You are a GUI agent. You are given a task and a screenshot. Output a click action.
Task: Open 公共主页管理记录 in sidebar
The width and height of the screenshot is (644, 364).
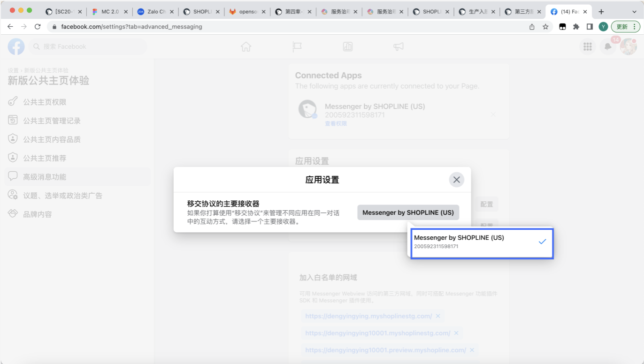click(x=77, y=121)
